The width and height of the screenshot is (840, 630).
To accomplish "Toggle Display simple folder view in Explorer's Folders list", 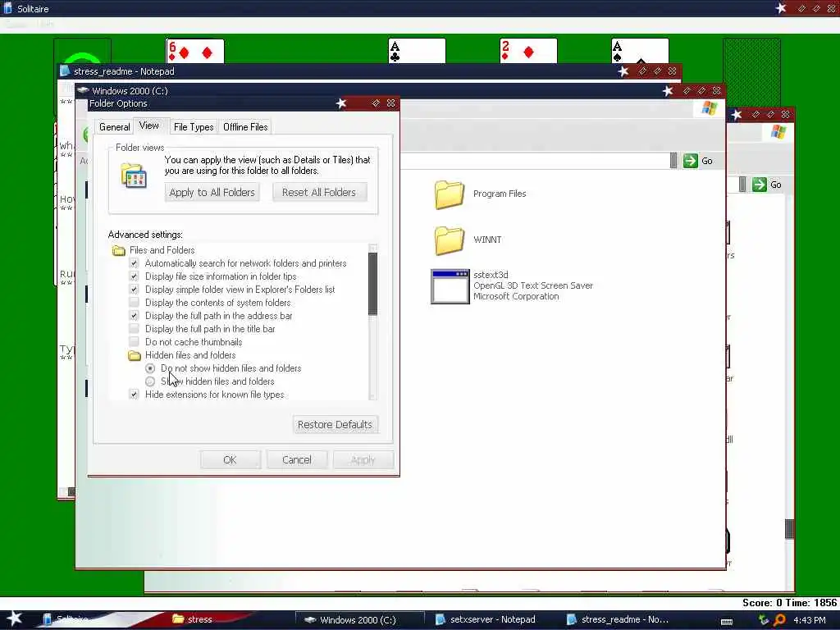I will [x=134, y=290].
